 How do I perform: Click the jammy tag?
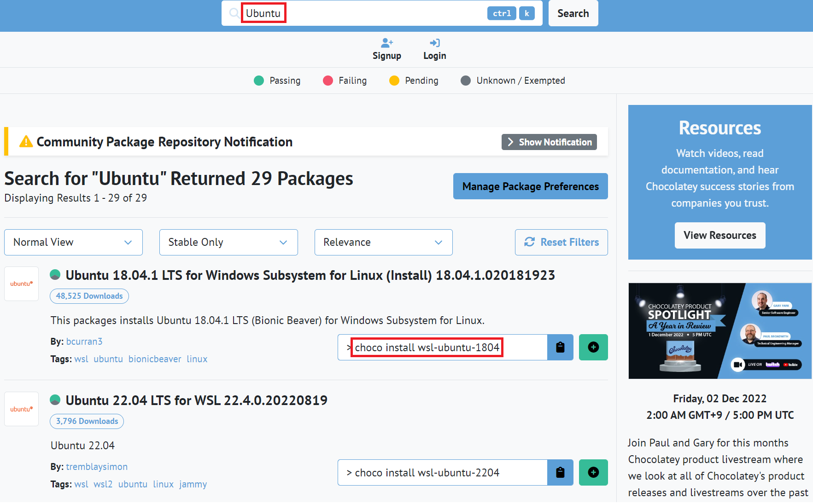pyautogui.click(x=193, y=484)
